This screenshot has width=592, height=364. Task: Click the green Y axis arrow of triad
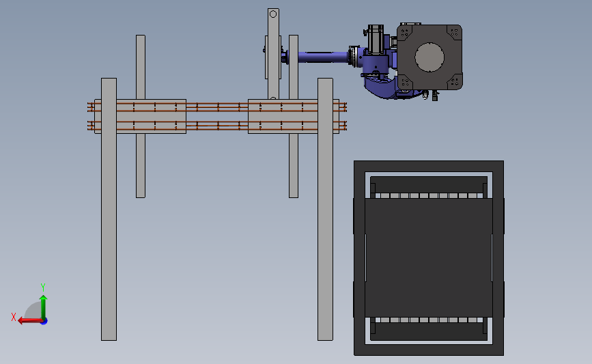(x=44, y=307)
